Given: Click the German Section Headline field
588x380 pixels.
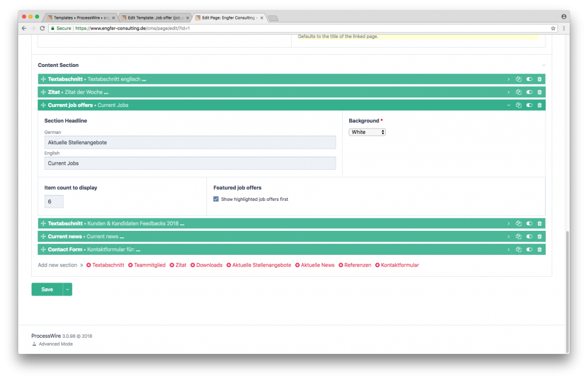Looking at the screenshot, I should pos(190,143).
